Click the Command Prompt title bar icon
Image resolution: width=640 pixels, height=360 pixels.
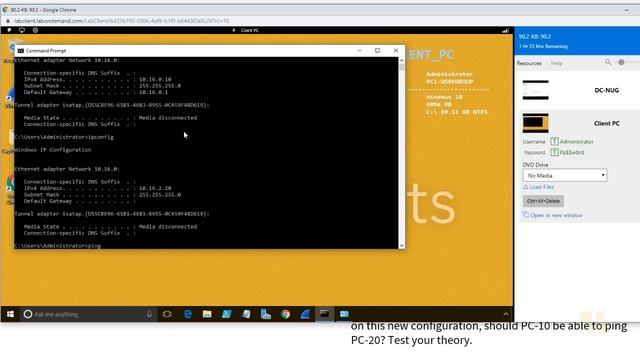click(20, 51)
